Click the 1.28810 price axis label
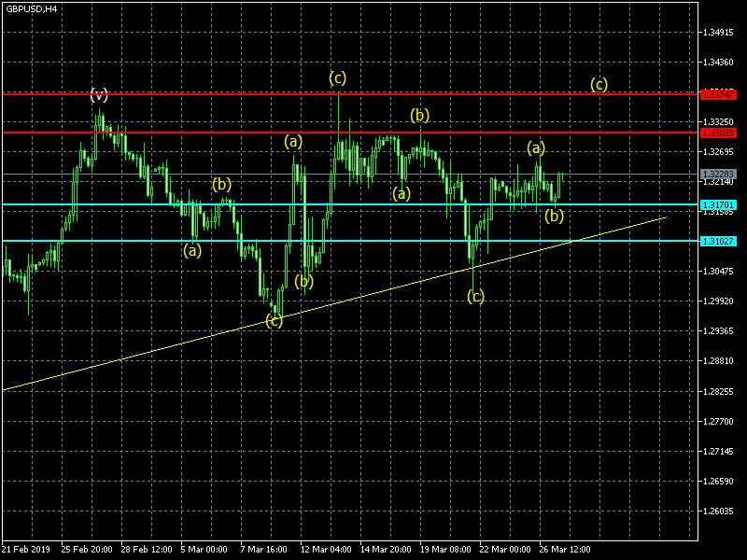Screen dimensions: 747x560 718,361
